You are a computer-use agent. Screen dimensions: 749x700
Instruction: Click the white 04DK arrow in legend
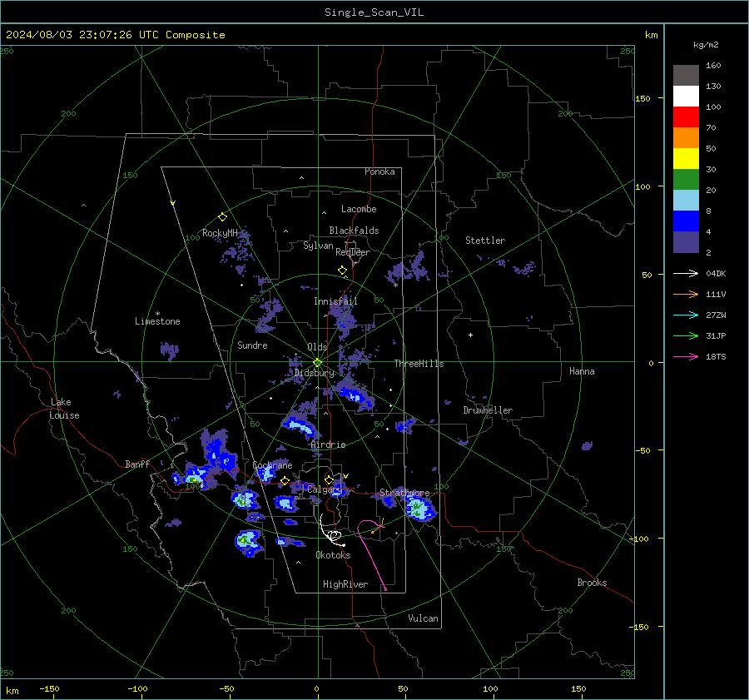click(686, 273)
